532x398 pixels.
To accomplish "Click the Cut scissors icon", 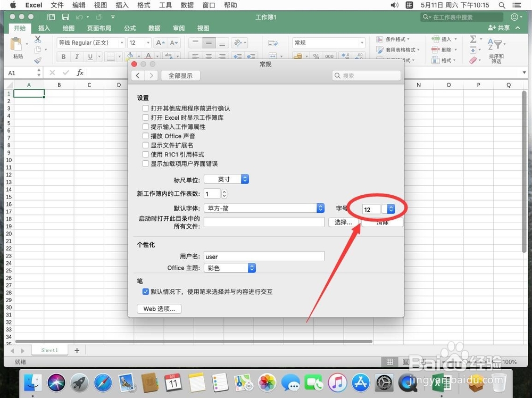I will coord(38,39).
